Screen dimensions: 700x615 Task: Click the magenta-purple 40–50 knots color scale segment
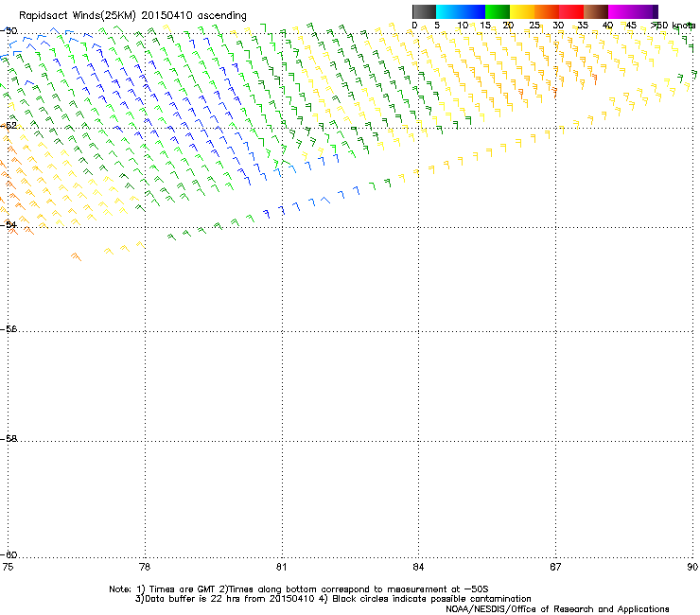point(633,11)
